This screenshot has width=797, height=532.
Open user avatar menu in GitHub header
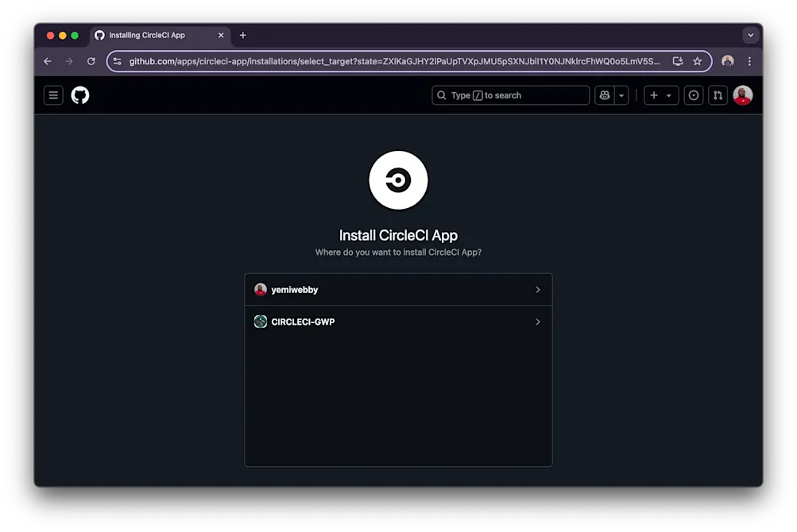point(743,95)
